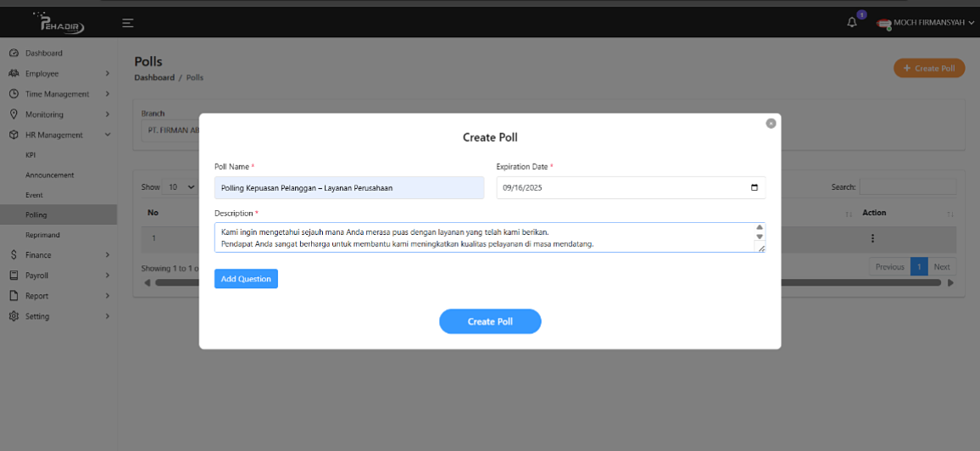
Task: Click the Payroll sidebar icon
Action: 14,276
